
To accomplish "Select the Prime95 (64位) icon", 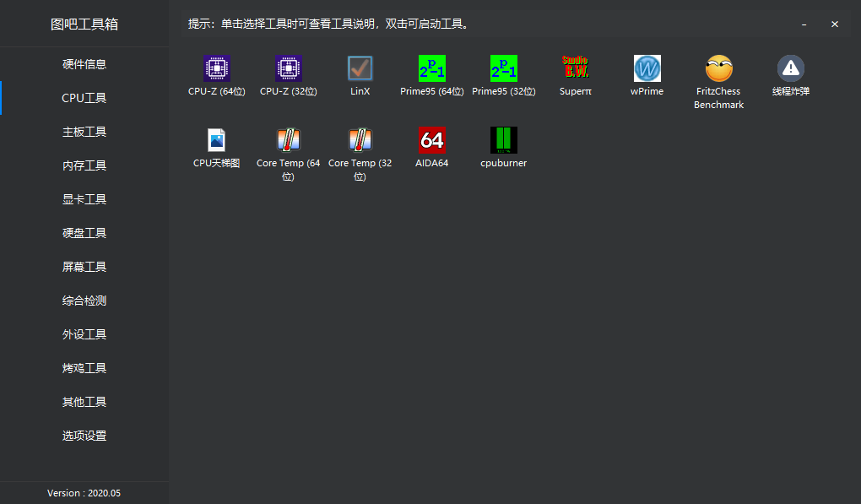I will point(432,68).
